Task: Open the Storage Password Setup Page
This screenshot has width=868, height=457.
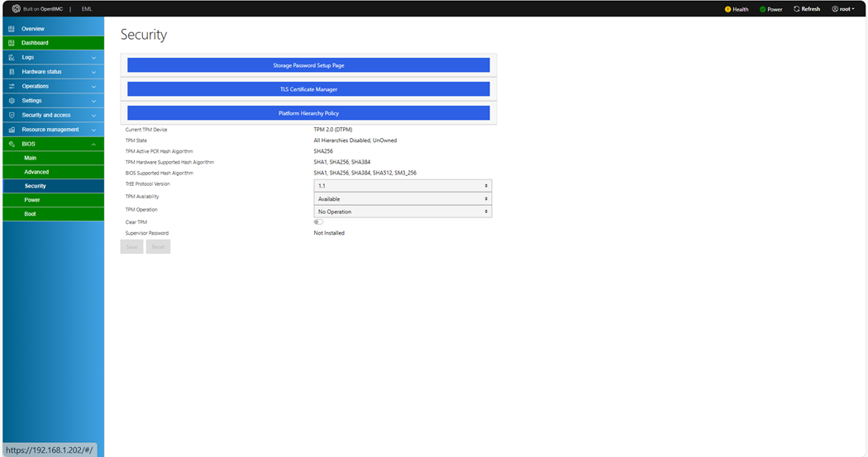Action: point(308,65)
